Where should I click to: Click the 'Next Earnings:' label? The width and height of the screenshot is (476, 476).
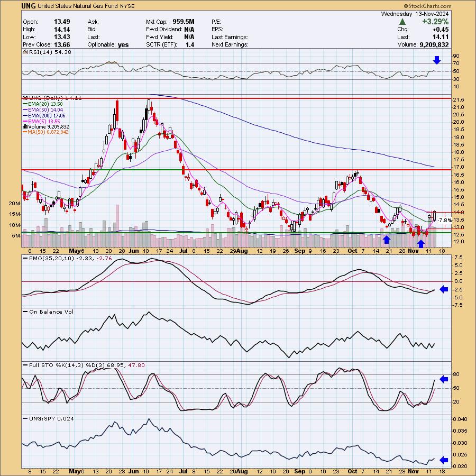pos(230,44)
